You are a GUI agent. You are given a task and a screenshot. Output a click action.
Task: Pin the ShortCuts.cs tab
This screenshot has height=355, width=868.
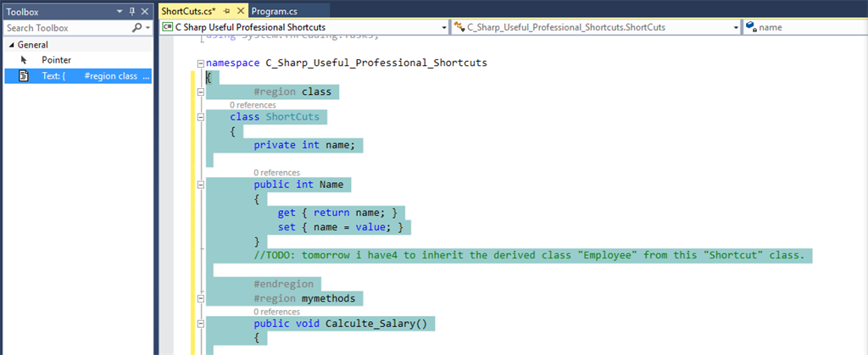click(x=227, y=11)
